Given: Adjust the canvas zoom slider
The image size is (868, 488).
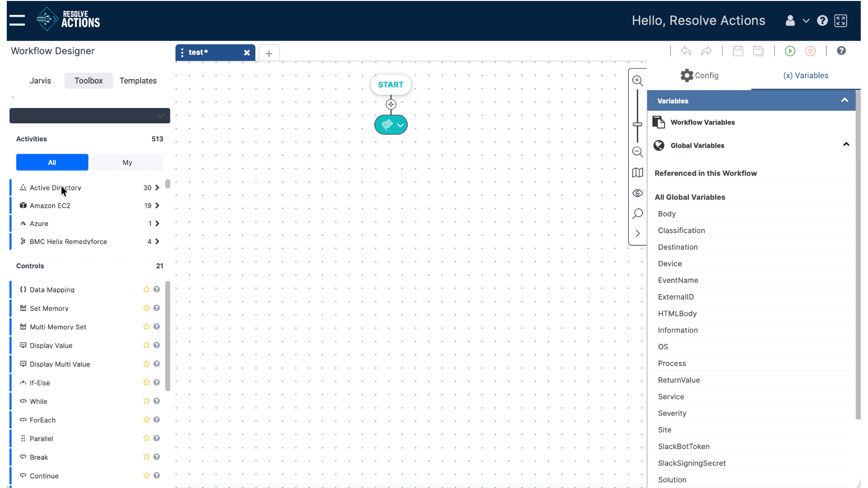Looking at the screenshot, I should (638, 124).
